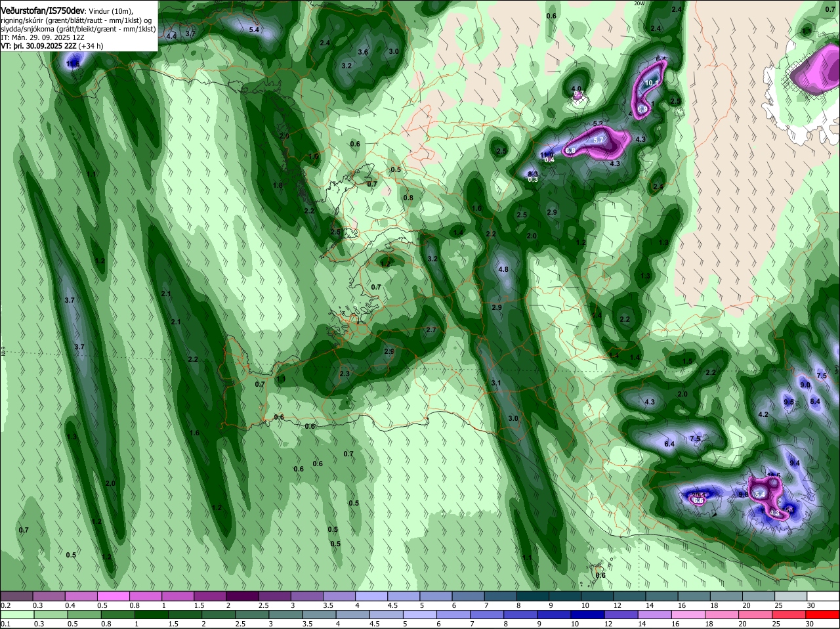The width and height of the screenshot is (840, 629).
Task: Click the 9.4 precipitation value on the map
Action: (795, 463)
